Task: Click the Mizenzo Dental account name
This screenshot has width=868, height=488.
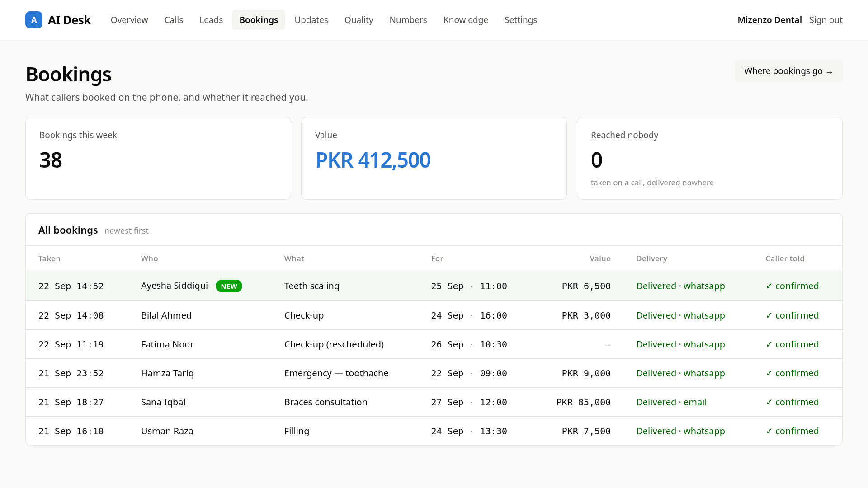Action: coord(769,20)
